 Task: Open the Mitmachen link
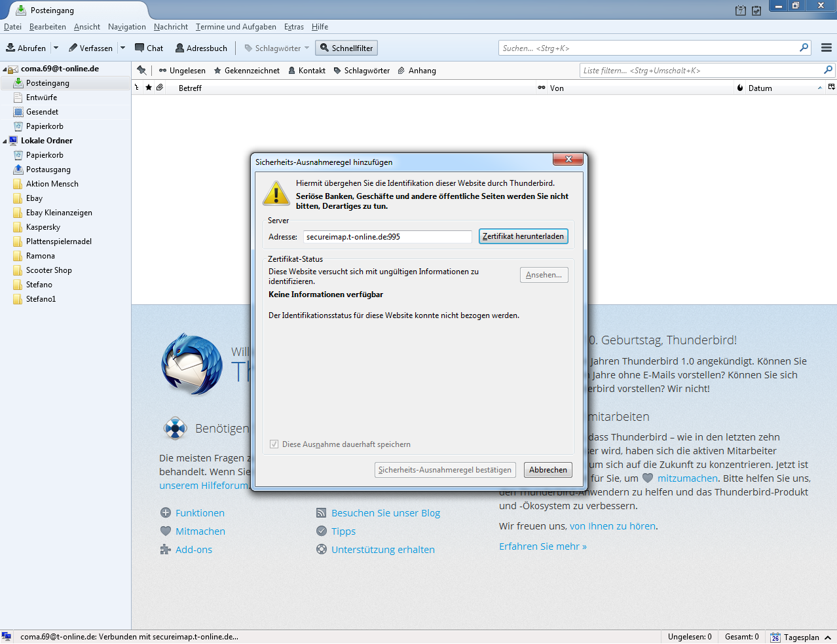(x=200, y=531)
